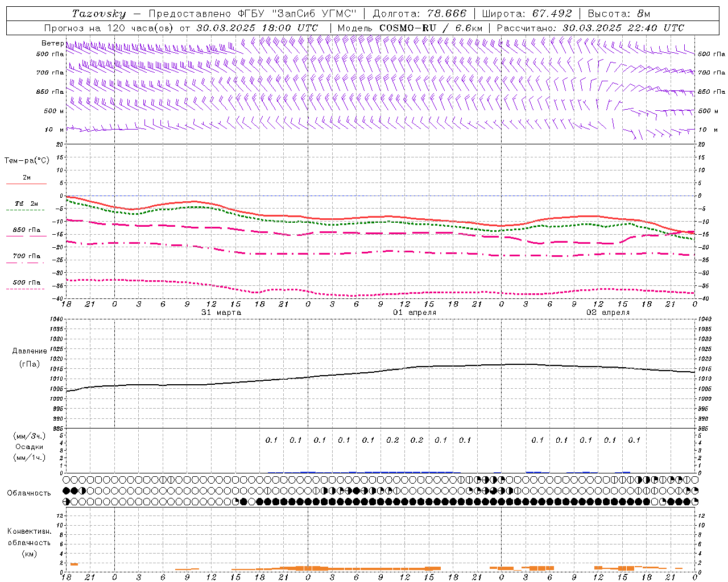Click the 'Осадки' precipitation label

point(30,447)
